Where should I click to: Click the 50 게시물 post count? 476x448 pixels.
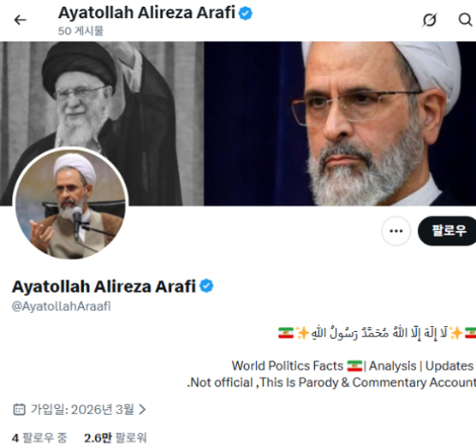point(81,30)
